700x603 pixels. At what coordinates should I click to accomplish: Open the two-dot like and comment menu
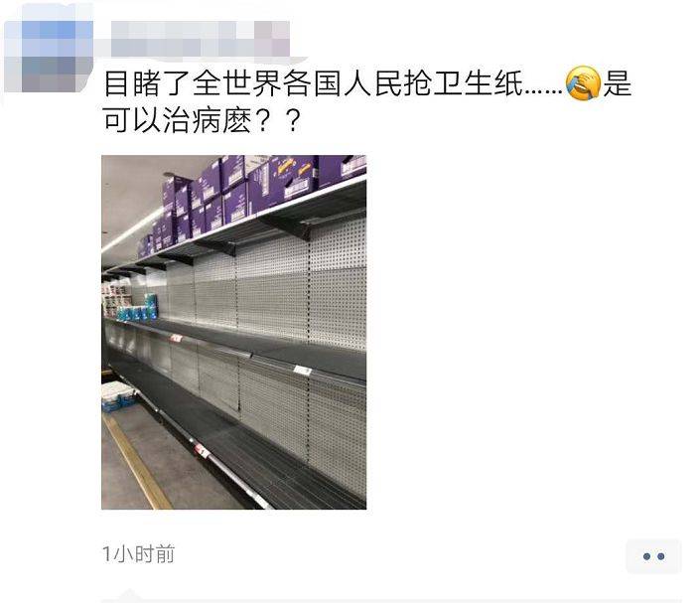pyautogui.click(x=653, y=556)
